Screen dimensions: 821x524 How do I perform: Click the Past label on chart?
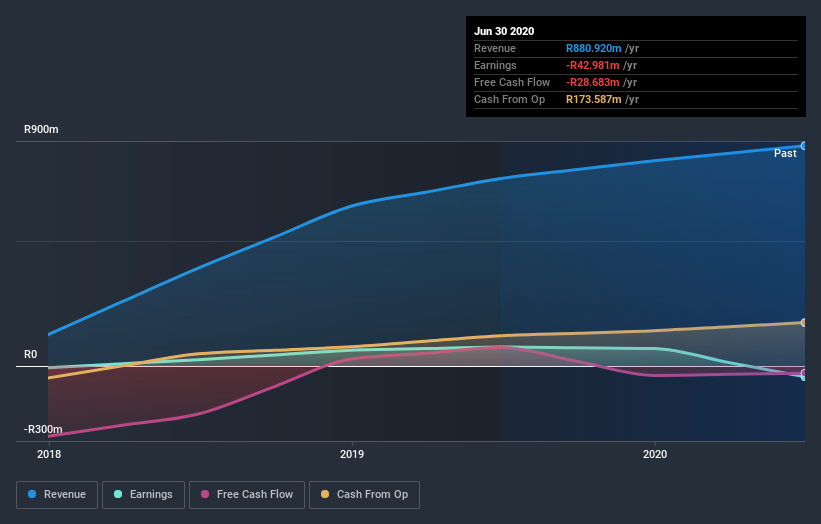[x=785, y=153]
